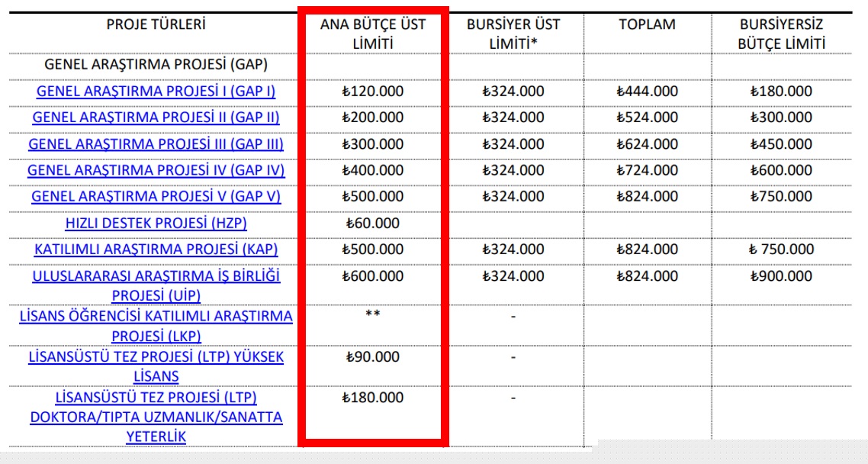Open the GENEL ARAŞTIRMA PROJESİ IV (GAP IV) link
This screenshot has width=868, height=464.
point(156,170)
